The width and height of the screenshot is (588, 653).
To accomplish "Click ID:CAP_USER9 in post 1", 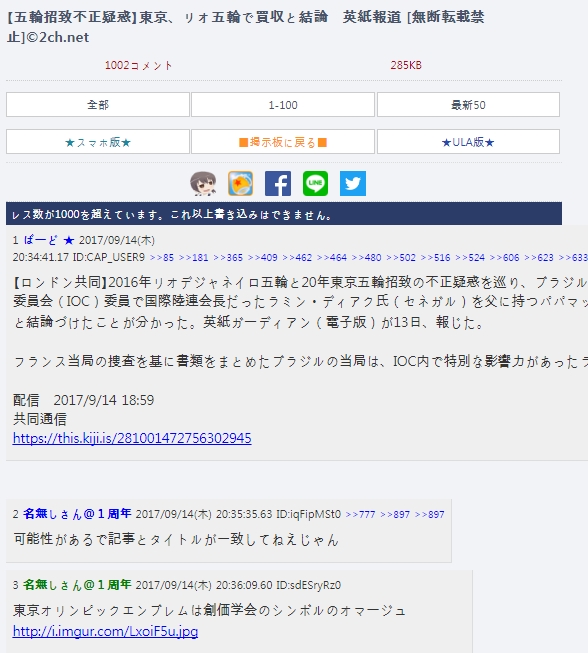I will click(109, 257).
